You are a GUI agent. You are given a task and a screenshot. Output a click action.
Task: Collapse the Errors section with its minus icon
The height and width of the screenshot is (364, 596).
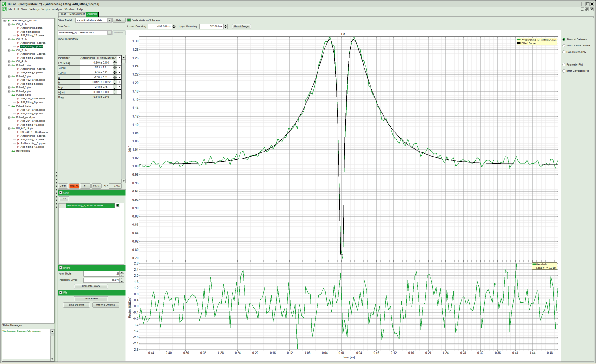61,268
